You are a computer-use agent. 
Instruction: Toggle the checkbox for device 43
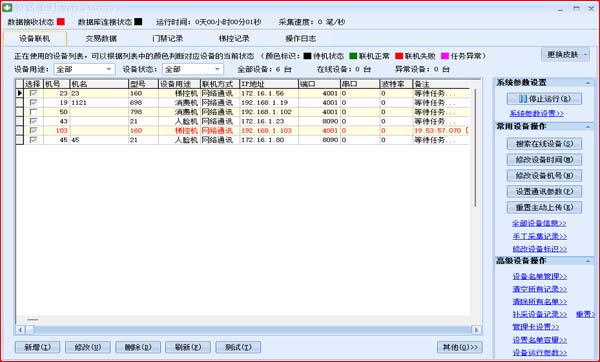[x=33, y=121]
